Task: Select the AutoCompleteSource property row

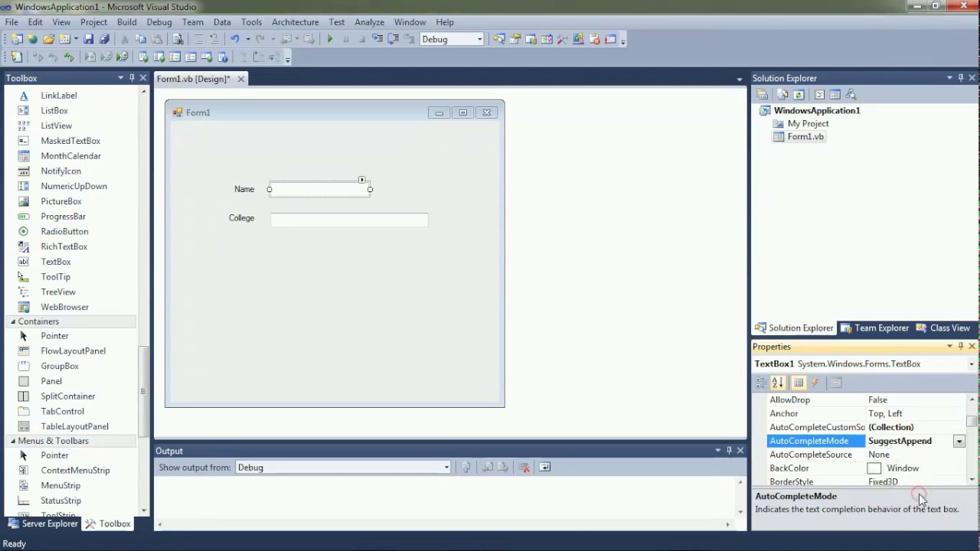Action: click(x=867, y=455)
